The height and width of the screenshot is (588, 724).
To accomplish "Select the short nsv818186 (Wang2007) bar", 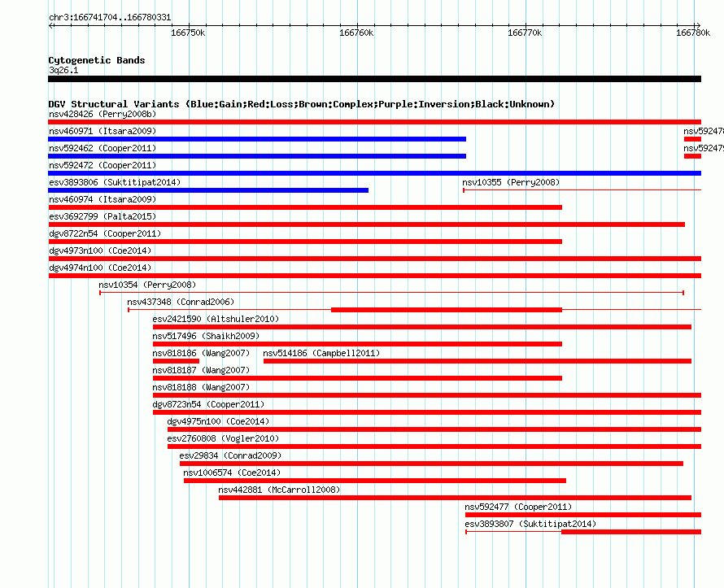I will [x=176, y=361].
